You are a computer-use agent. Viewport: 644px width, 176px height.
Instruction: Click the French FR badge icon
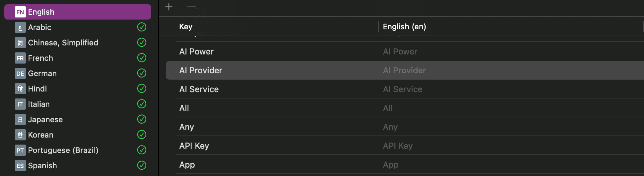pos(20,58)
